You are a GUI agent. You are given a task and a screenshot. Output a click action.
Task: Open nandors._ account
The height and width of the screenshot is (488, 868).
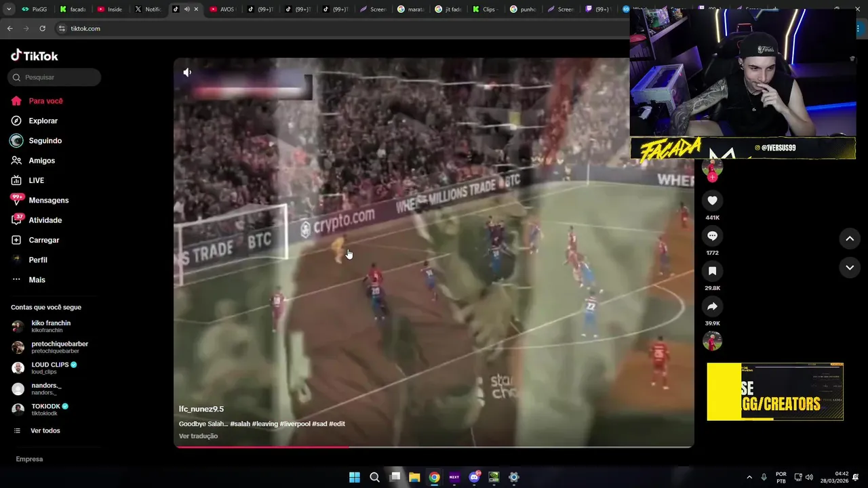coord(37,388)
